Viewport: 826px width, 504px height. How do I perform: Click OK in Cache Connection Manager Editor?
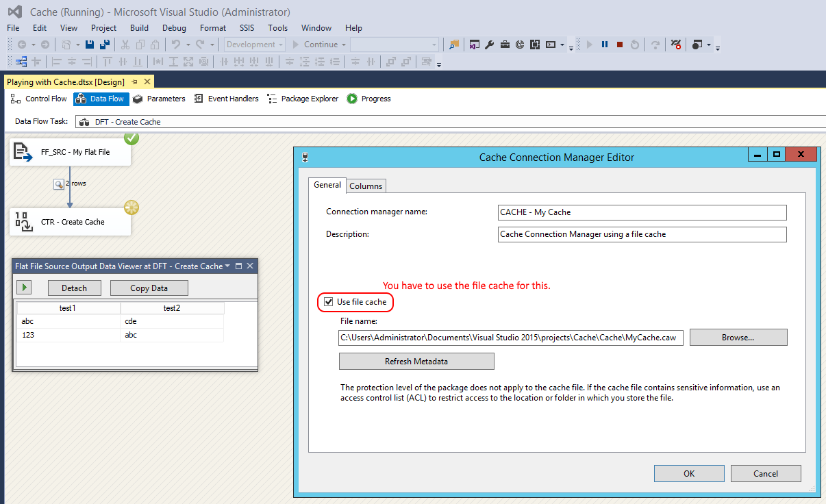tap(689, 473)
